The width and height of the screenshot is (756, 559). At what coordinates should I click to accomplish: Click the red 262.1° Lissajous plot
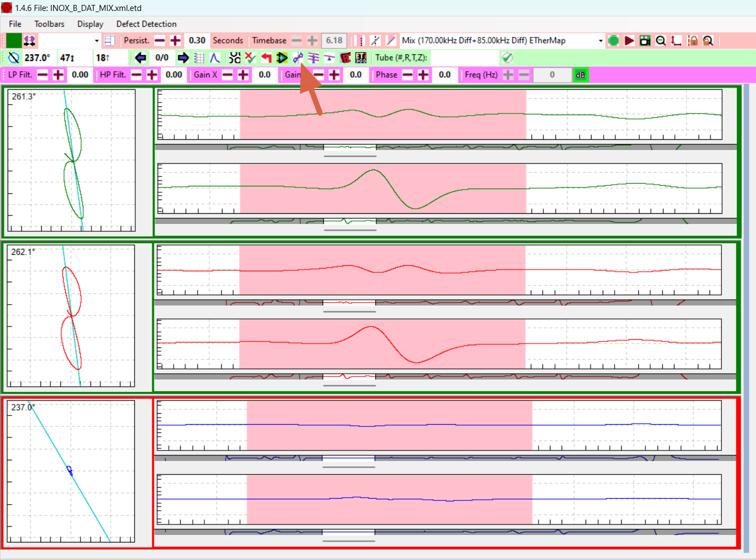coord(71,316)
